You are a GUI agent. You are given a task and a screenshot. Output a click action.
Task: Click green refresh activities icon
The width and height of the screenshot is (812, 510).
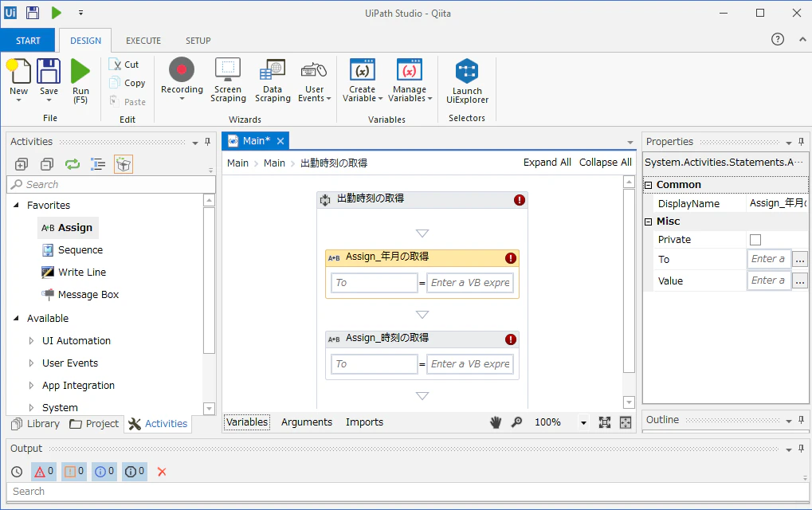click(x=73, y=165)
